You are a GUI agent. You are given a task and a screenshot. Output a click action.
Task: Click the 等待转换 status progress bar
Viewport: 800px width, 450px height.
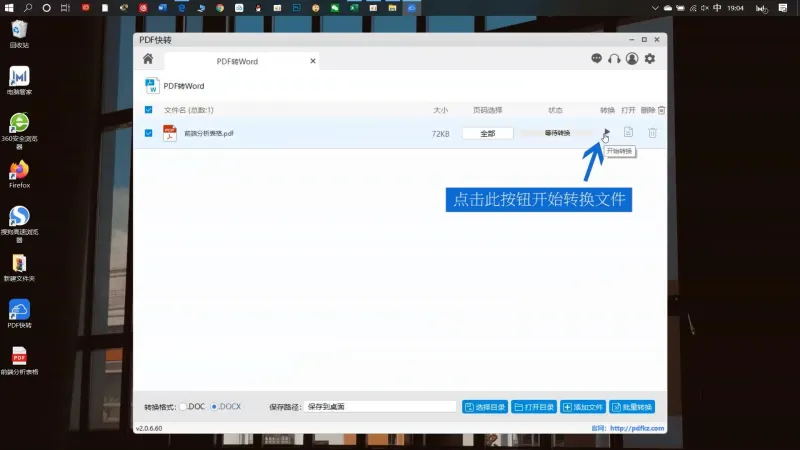[557, 133]
